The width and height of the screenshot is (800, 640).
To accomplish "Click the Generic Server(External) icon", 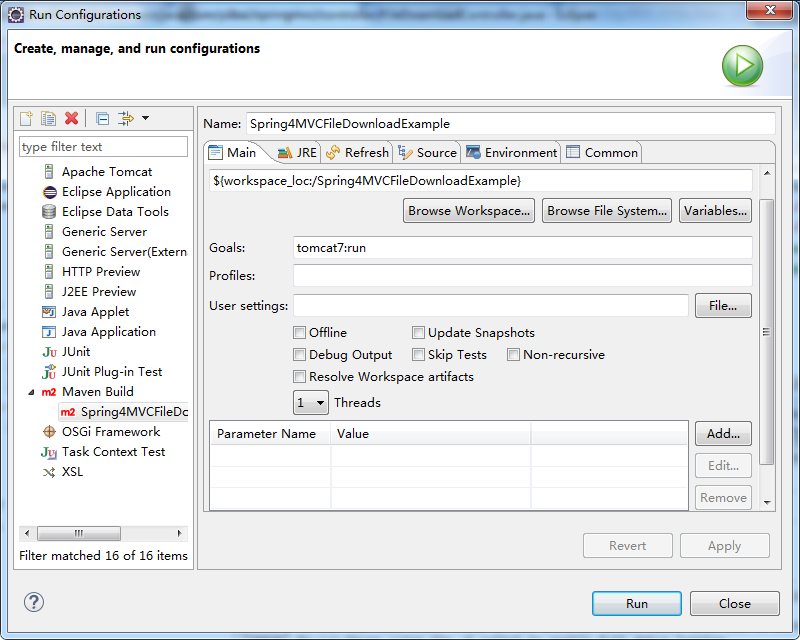I will coord(49,252).
